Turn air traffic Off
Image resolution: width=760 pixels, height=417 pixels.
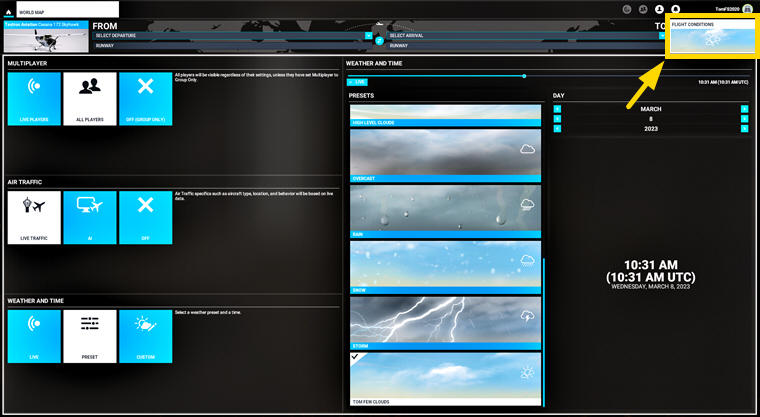pyautogui.click(x=145, y=217)
